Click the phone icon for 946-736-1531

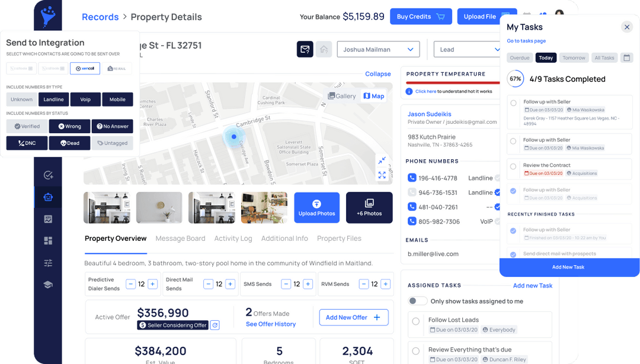click(x=412, y=192)
